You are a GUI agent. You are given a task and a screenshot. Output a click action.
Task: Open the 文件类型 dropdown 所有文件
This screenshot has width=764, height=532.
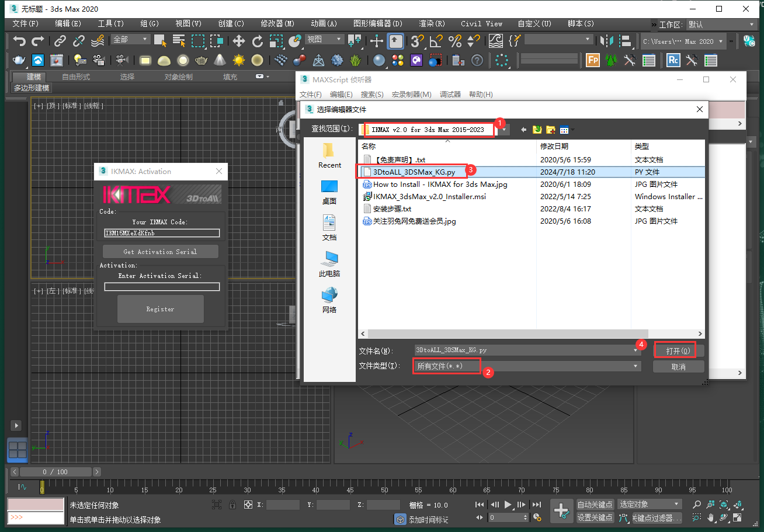[527, 366]
